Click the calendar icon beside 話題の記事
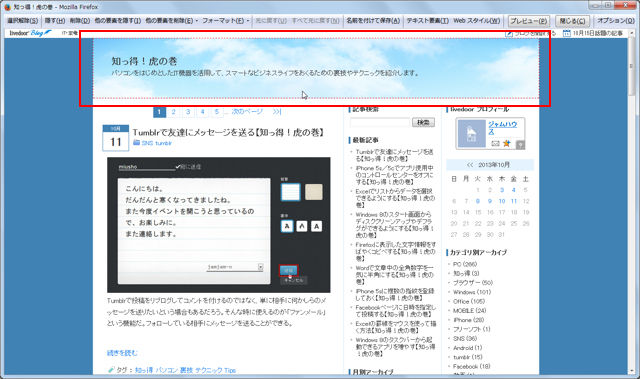Screen dimensions: 640x379 click(x=567, y=33)
